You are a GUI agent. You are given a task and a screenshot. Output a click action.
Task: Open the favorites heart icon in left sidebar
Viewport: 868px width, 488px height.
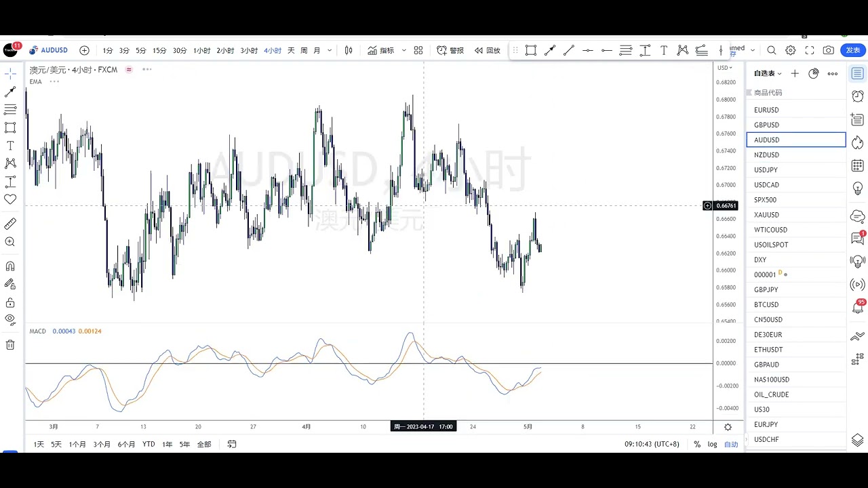coord(10,199)
